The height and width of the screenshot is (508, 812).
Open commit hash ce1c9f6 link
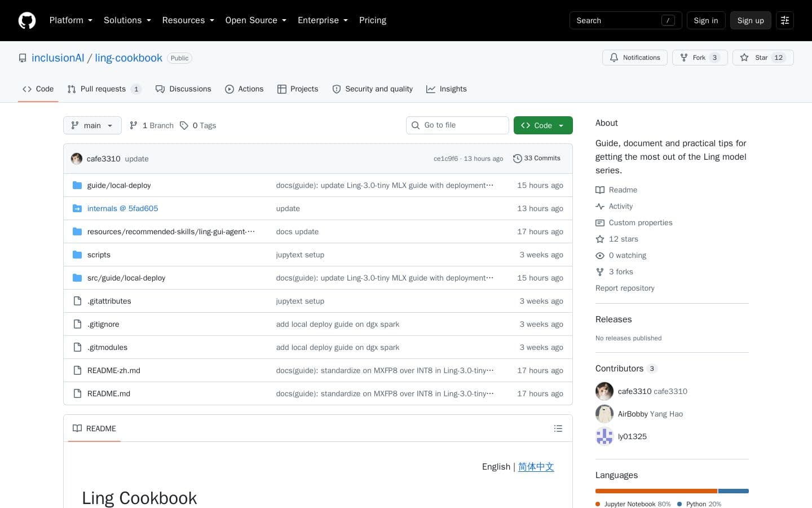point(445,159)
